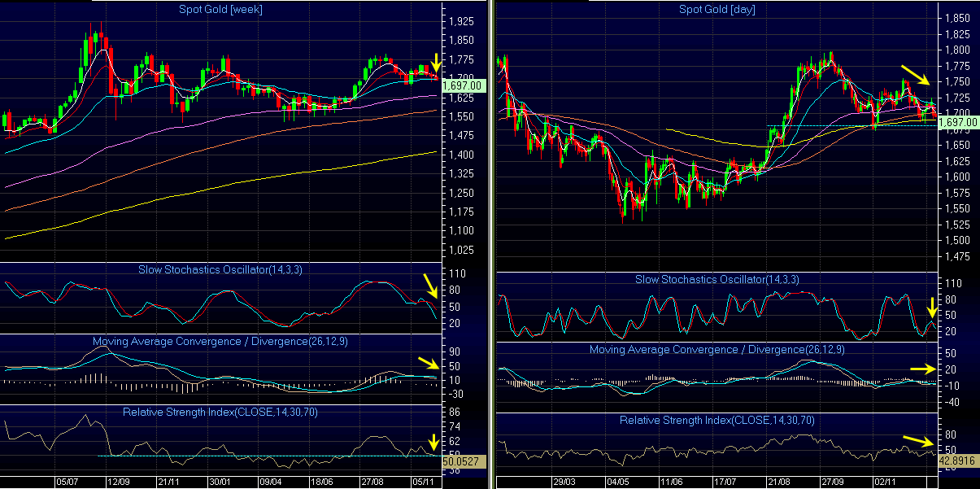Click the 50.0527 RSI value label
Screen dimensions: 980x489
point(464,461)
